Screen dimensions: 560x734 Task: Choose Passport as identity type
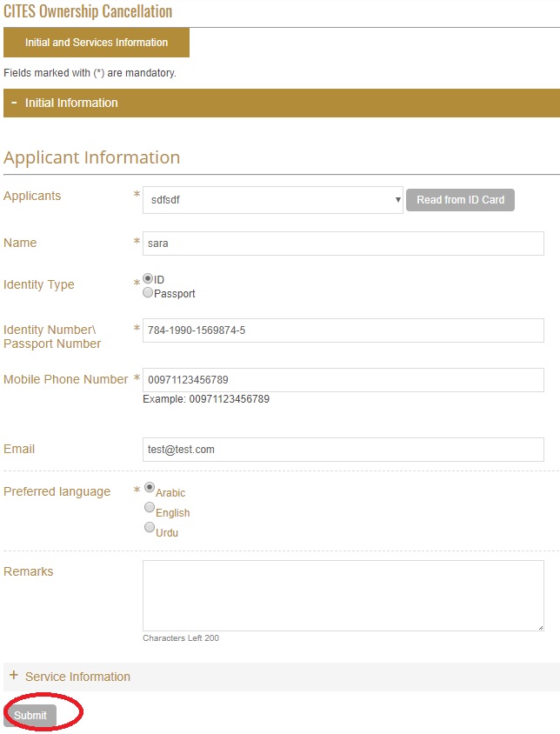tap(148, 293)
